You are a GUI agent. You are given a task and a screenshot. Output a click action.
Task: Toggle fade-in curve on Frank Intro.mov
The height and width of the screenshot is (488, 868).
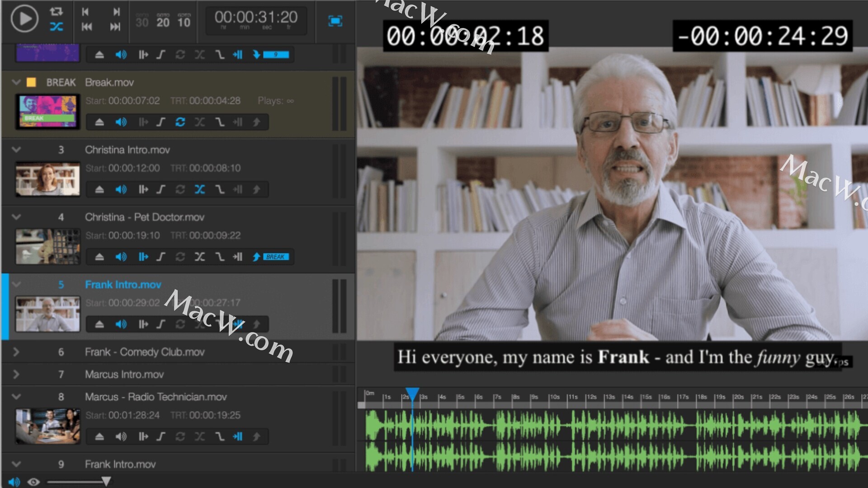pos(160,324)
